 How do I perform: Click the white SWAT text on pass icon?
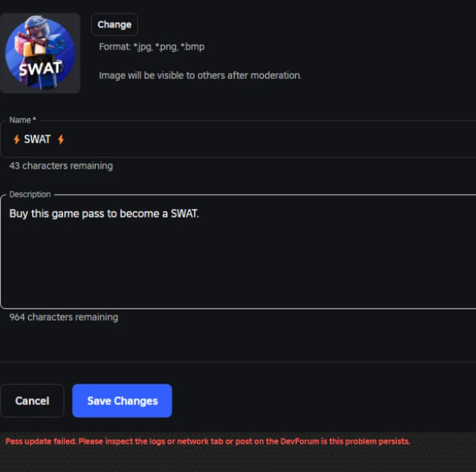40,68
